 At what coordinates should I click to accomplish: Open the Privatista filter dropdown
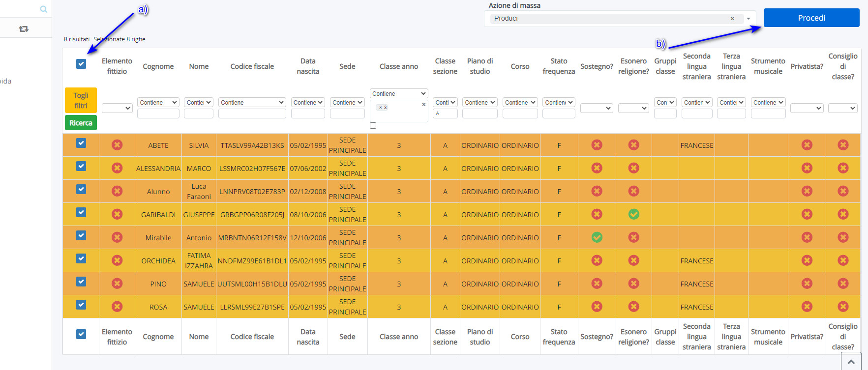(807, 108)
